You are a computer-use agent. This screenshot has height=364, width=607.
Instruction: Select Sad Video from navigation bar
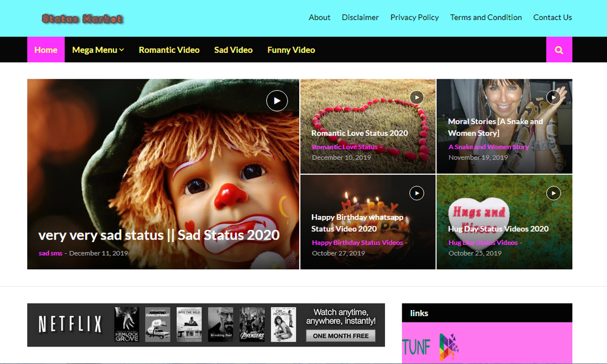click(x=233, y=50)
